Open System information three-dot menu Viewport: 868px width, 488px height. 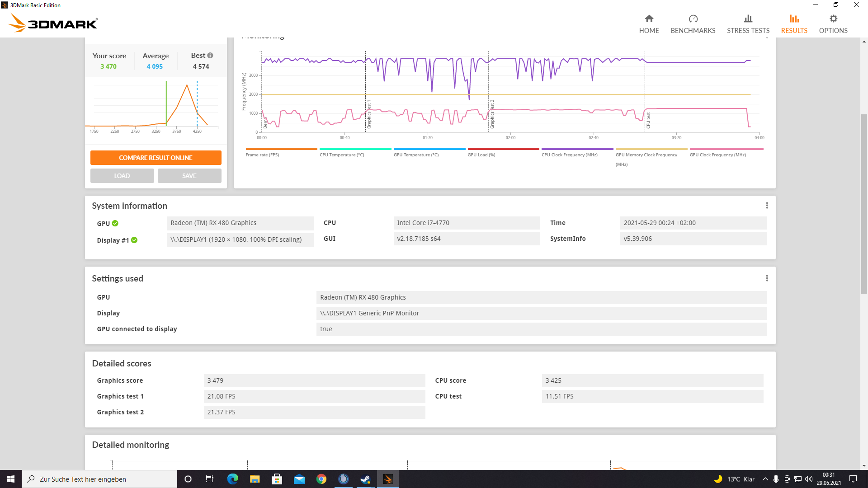767,206
